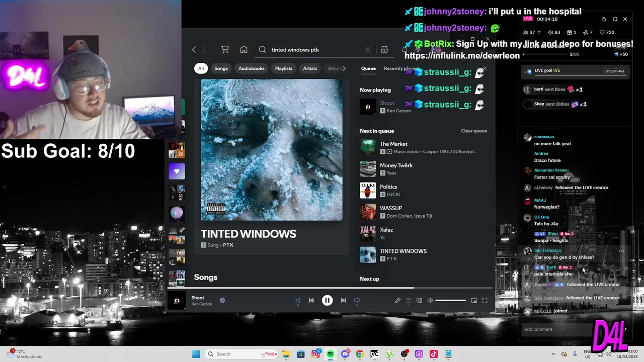The image size is (644, 362).
Task: Open the Browse icon beside the search bar
Action: (384, 50)
